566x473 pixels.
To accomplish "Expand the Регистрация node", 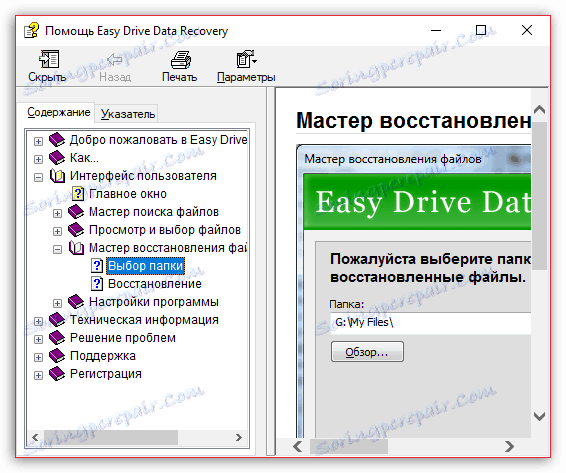I will (x=38, y=376).
